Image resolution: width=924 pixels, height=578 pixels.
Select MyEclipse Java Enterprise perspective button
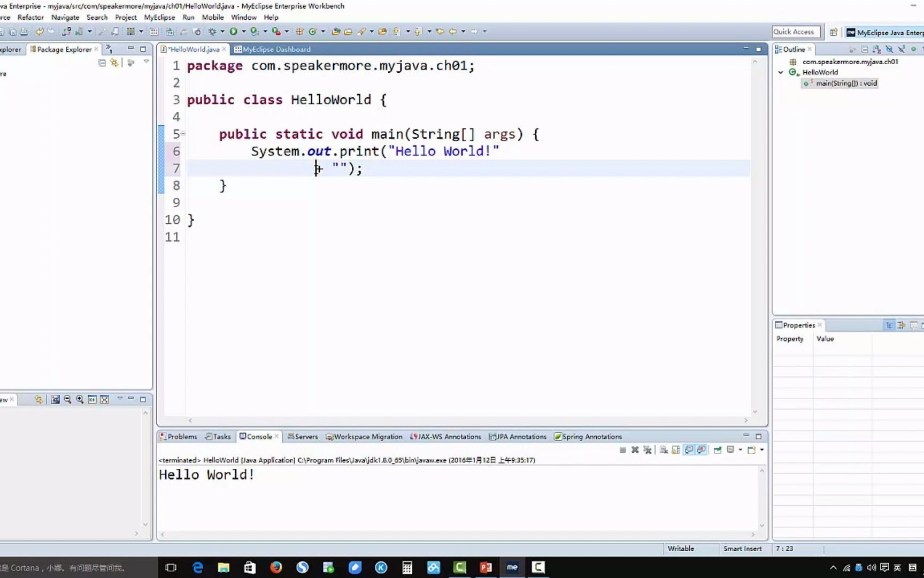tap(885, 33)
